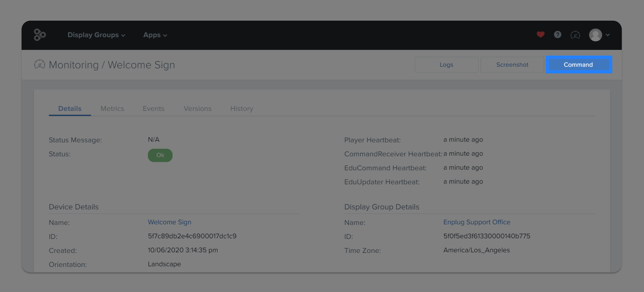The width and height of the screenshot is (644, 292).
Task: Switch to the Metrics tab
Action: (112, 109)
